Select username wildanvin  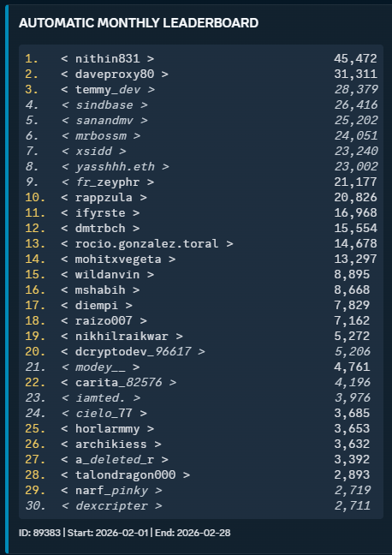pyautogui.click(x=108, y=275)
